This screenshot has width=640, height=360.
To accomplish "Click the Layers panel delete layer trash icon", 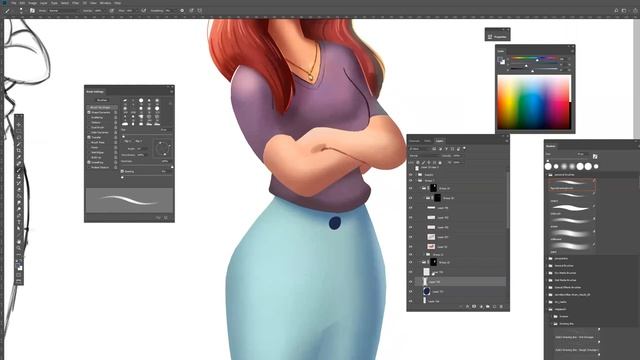I will tap(501, 306).
